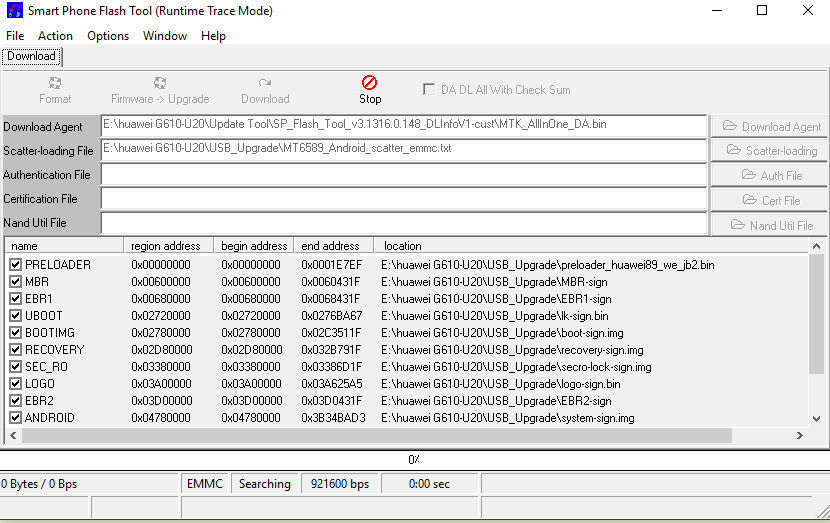Select the Download tab
Image resolution: width=830 pixels, height=523 pixels.
tap(31, 56)
